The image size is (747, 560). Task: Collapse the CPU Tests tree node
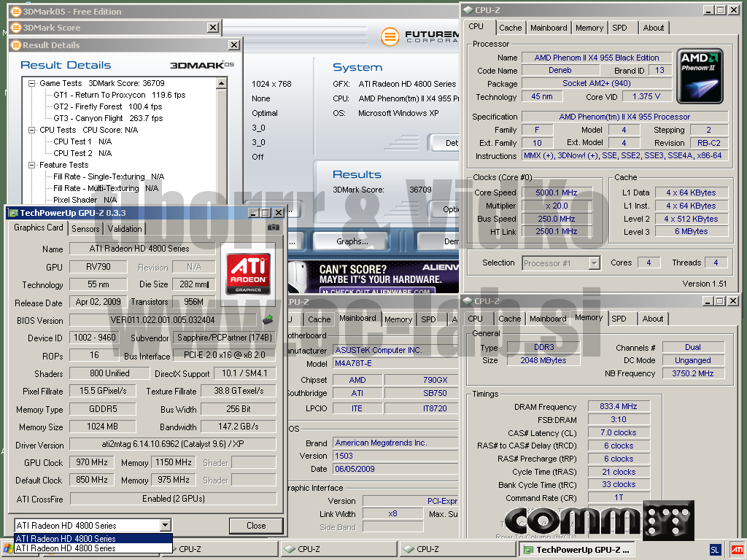(32, 130)
